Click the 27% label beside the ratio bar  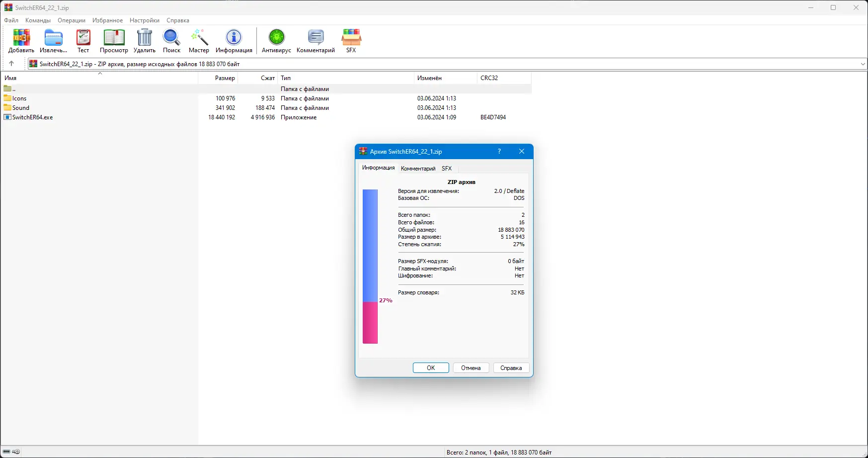tap(386, 300)
